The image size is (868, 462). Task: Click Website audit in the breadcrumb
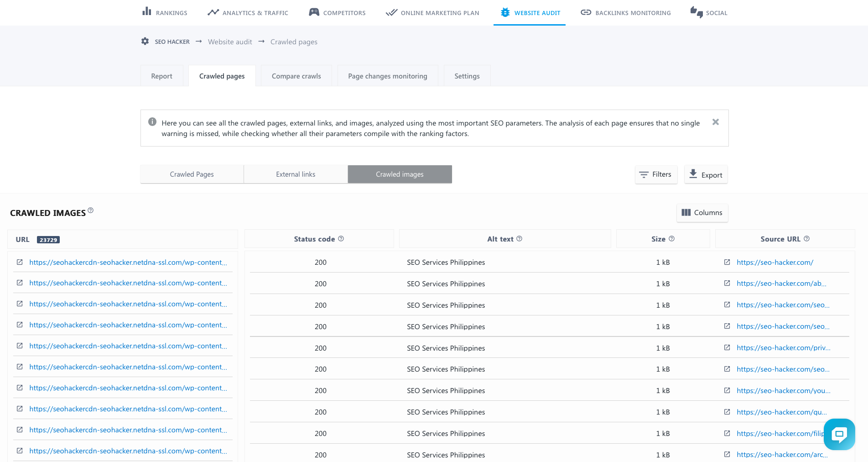click(x=230, y=42)
